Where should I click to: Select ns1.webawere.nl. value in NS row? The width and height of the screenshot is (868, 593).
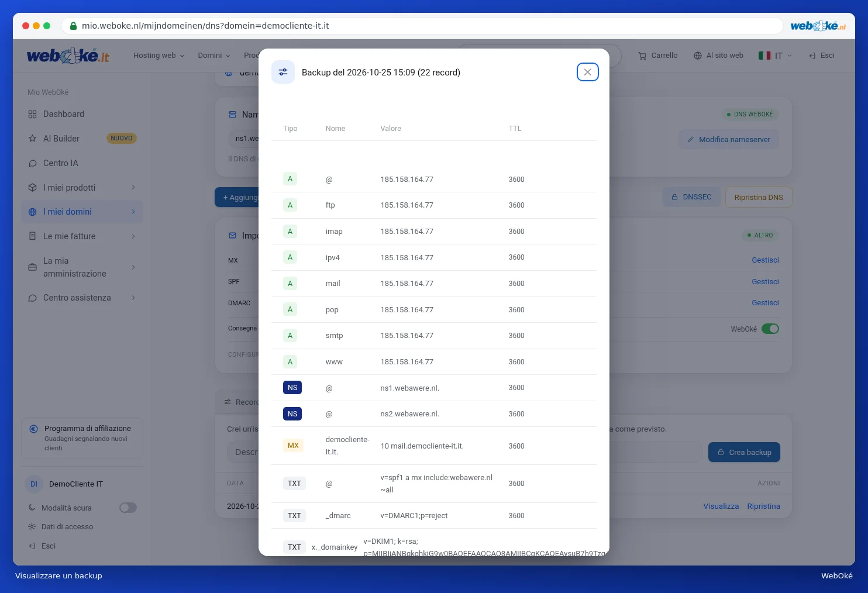point(409,388)
